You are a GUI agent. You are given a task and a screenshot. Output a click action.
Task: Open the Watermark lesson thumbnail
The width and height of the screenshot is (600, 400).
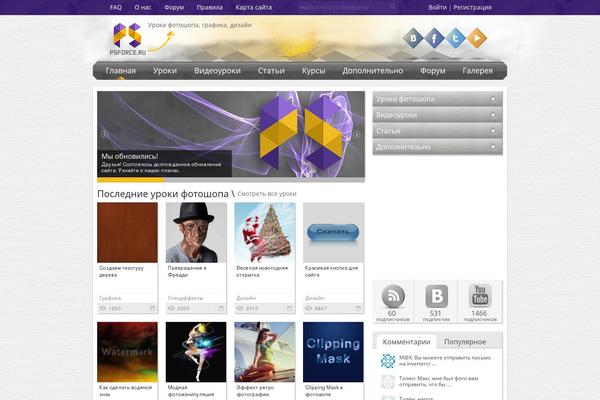click(x=127, y=352)
